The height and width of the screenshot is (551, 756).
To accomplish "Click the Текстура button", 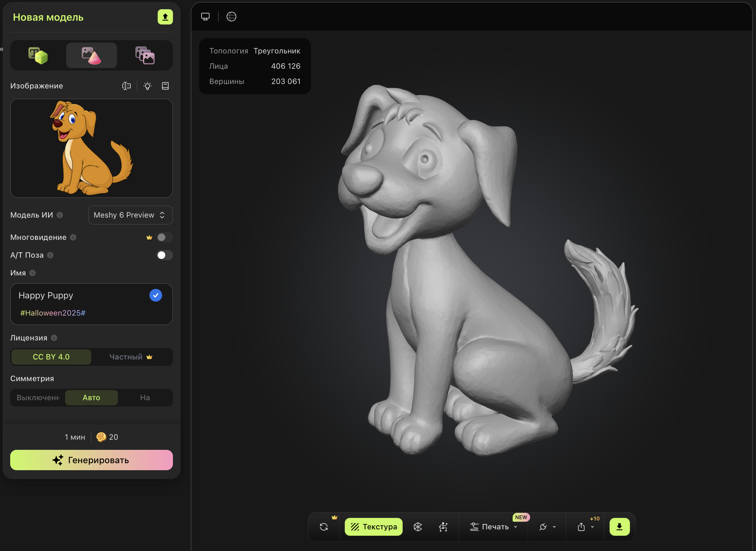I will (373, 527).
